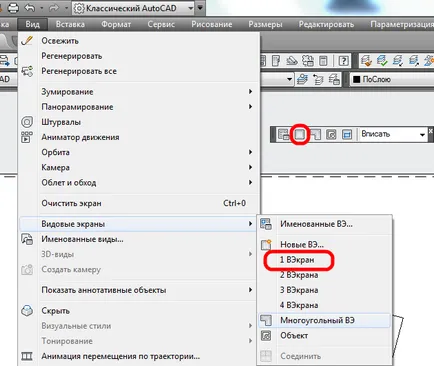Click the Previous Layer icon with back arrow
The image size is (434, 366).
tap(318, 80)
